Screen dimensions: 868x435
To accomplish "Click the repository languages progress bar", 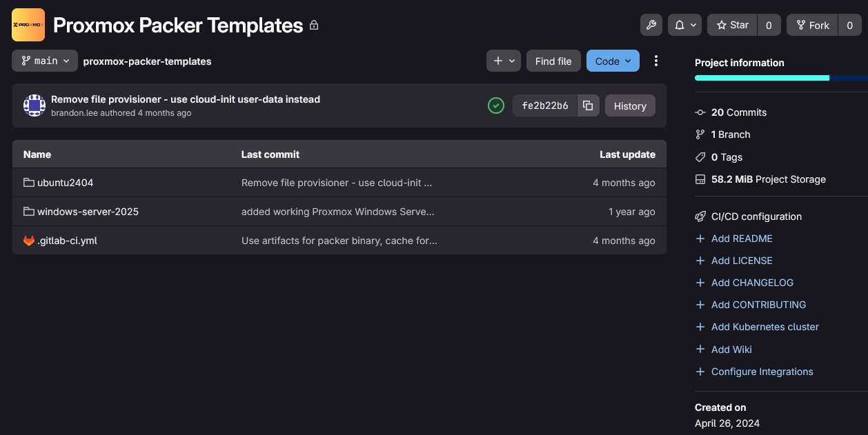I will click(781, 78).
